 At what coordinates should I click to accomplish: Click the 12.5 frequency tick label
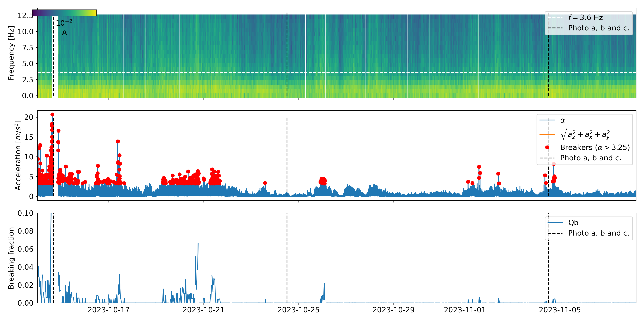click(25, 15)
